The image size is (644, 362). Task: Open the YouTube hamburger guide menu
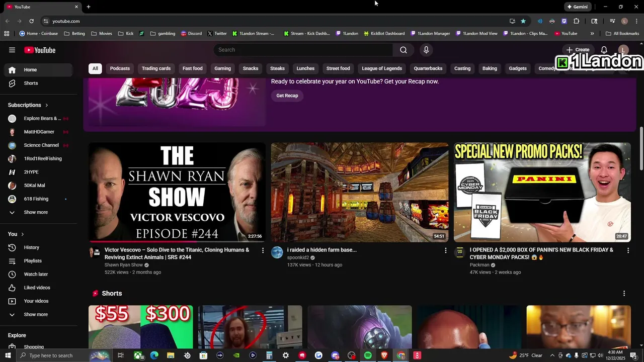coord(12,50)
